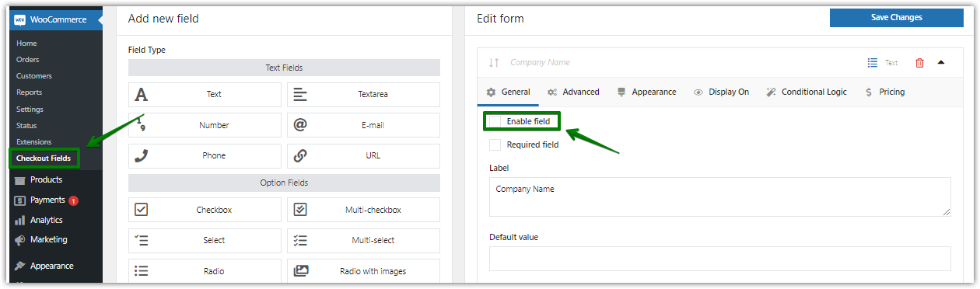Open the Checkout Fields link in sidebar
Viewport: 980px width, 289px height.
[x=44, y=158]
